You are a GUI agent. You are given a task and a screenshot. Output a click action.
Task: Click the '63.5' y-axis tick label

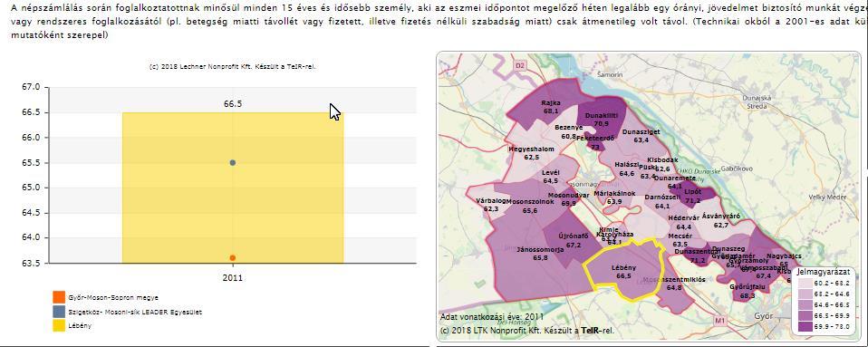tap(31, 263)
